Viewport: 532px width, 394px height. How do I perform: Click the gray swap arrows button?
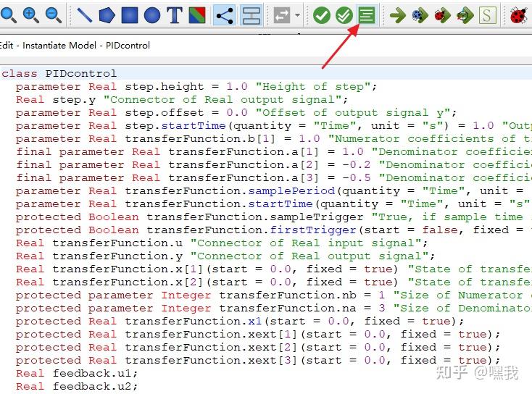tap(282, 15)
